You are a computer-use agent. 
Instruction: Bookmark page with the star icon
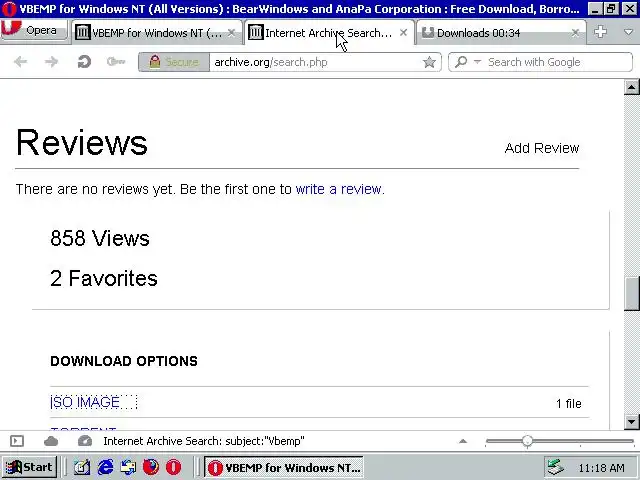click(x=429, y=62)
